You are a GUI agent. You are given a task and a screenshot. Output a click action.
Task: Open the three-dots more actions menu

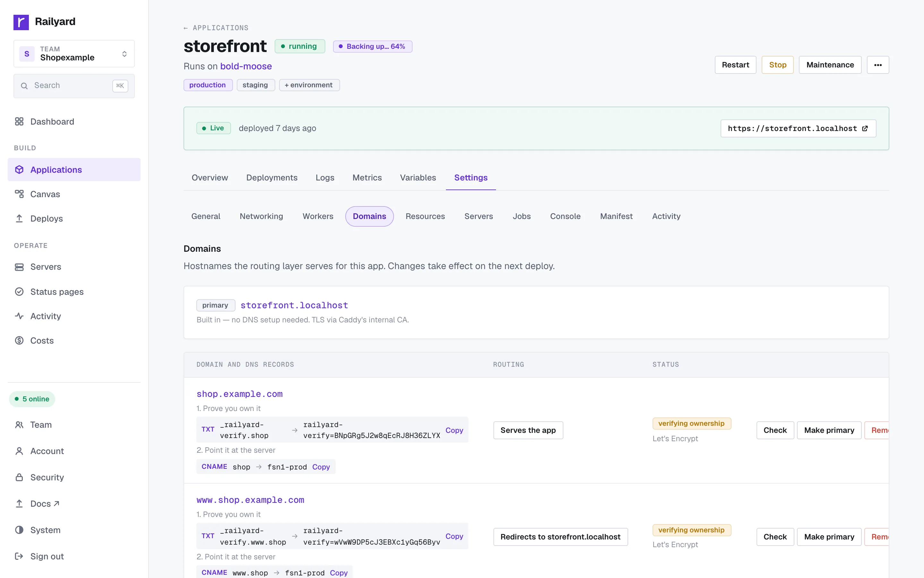point(878,65)
